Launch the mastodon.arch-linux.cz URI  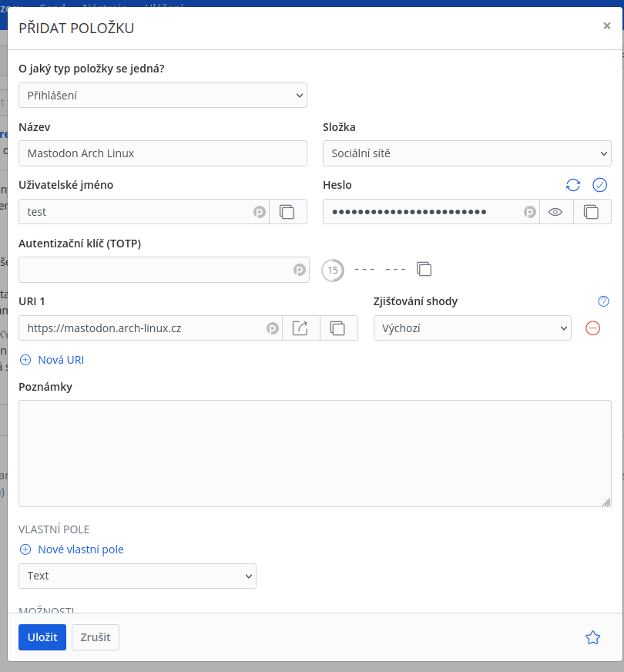click(300, 328)
